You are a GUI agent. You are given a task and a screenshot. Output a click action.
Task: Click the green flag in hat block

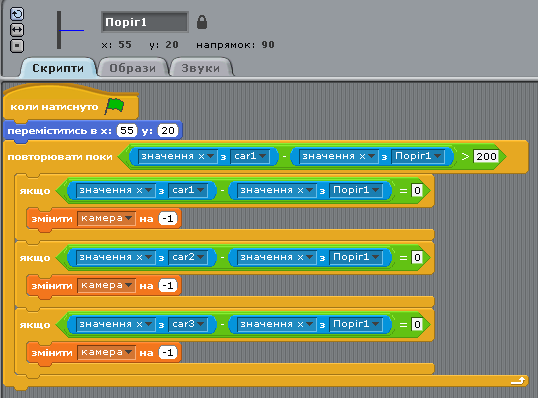pyautogui.click(x=115, y=106)
